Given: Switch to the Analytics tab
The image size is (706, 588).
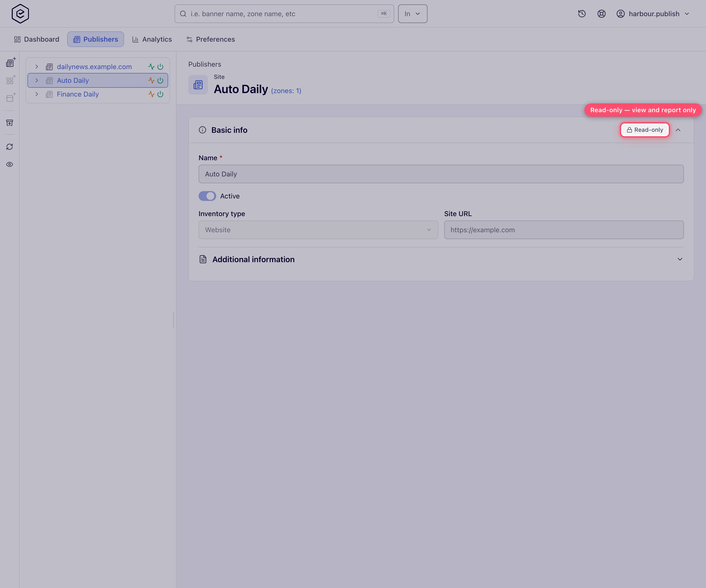Looking at the screenshot, I should [152, 39].
